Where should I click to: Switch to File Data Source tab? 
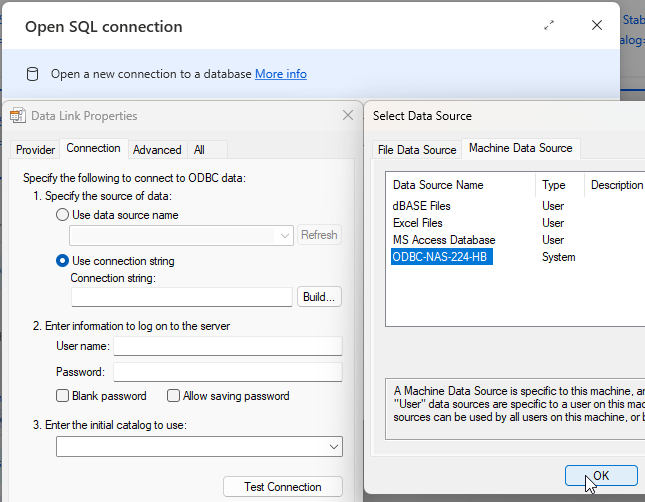(x=416, y=150)
